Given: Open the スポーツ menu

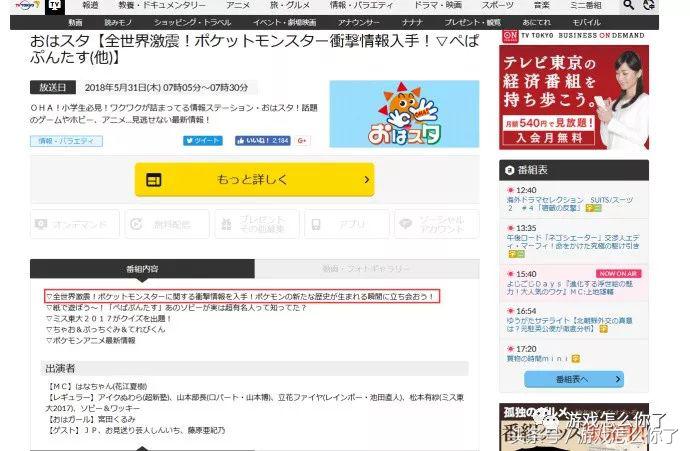Looking at the screenshot, I should tap(497, 5).
